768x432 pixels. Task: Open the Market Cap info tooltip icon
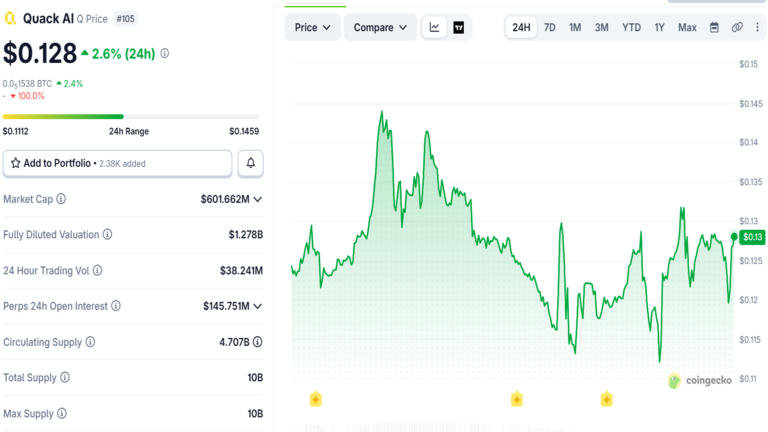pyautogui.click(x=61, y=199)
